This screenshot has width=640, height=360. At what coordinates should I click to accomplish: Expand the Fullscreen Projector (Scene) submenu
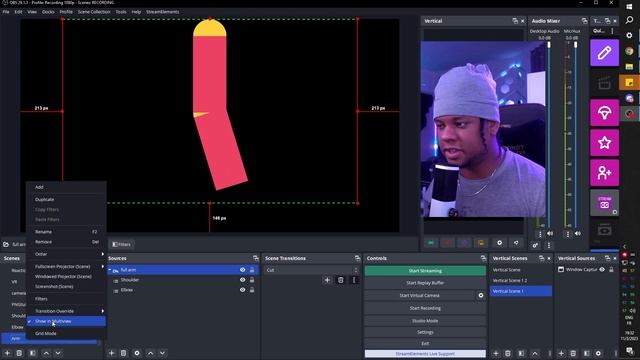[x=66, y=266]
